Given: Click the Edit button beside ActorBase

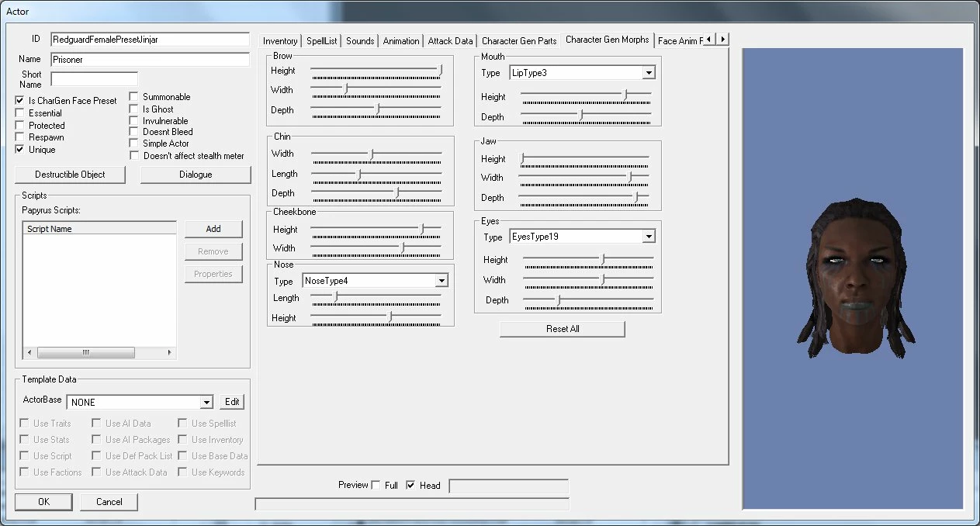Looking at the screenshot, I should pos(232,402).
